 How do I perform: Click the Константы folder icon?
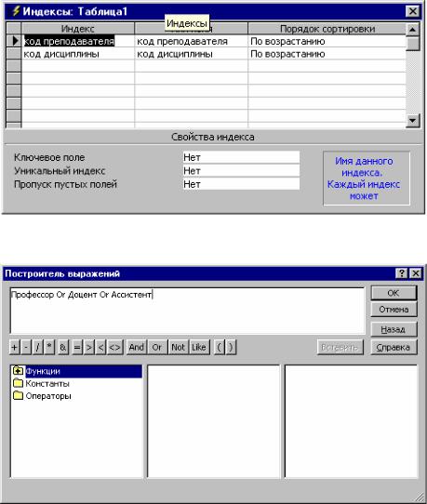click(18, 383)
